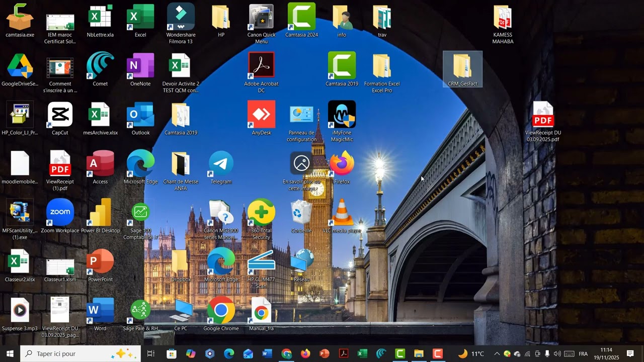Open the ViewReceipt (1).pdf file

[60, 171]
